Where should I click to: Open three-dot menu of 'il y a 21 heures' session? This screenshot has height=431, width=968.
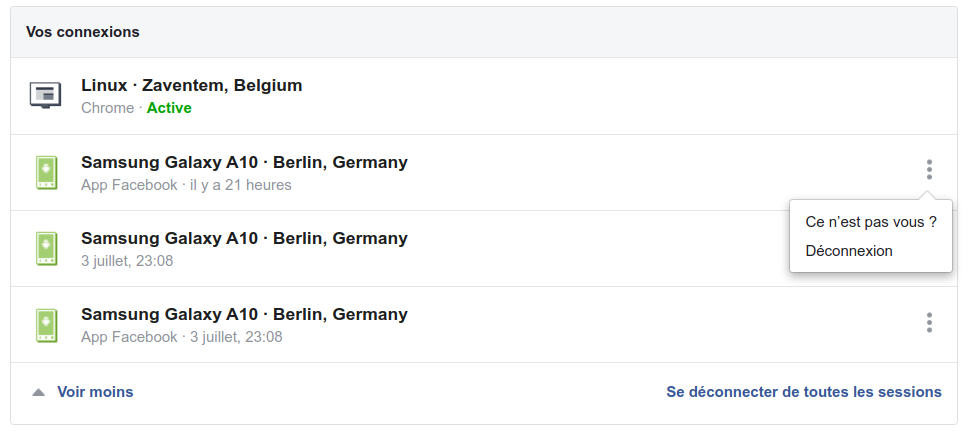point(929,169)
